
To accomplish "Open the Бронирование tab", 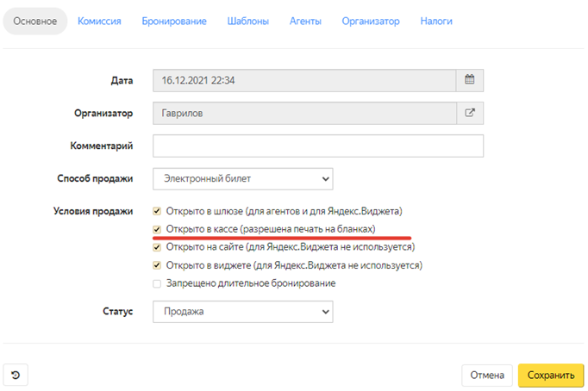I will pyautogui.click(x=174, y=21).
